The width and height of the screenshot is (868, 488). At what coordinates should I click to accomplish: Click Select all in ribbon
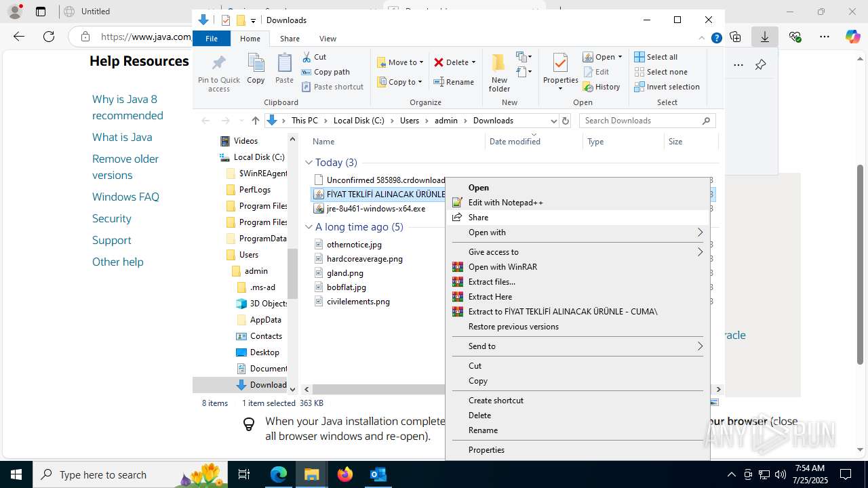click(656, 57)
